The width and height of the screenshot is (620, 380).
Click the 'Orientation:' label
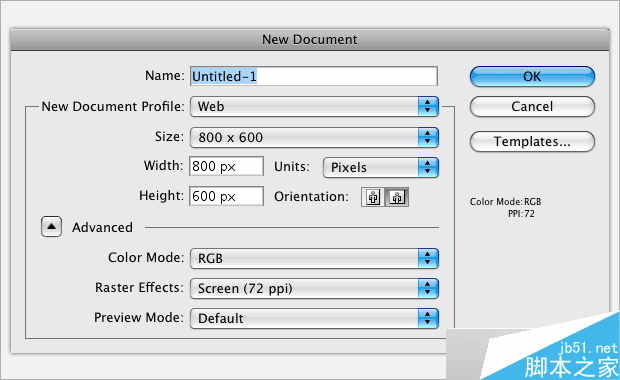(312, 197)
